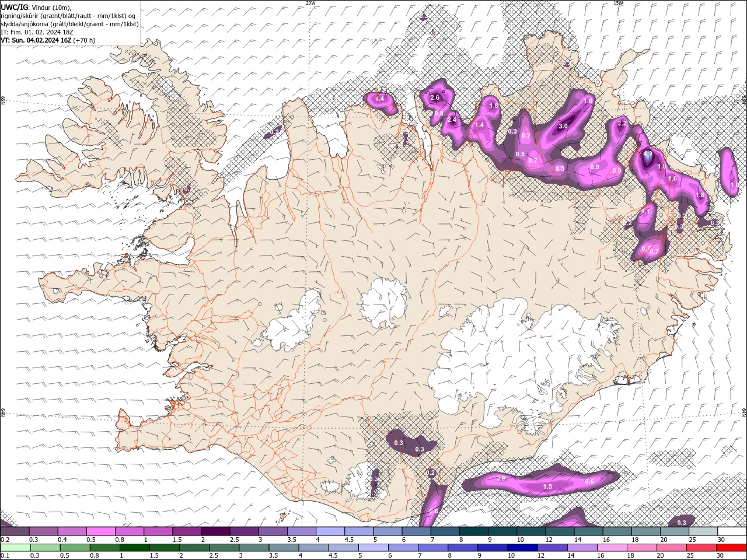Click the '2.6' precipitation value on the map
This screenshot has width=747, height=560.
click(435, 98)
